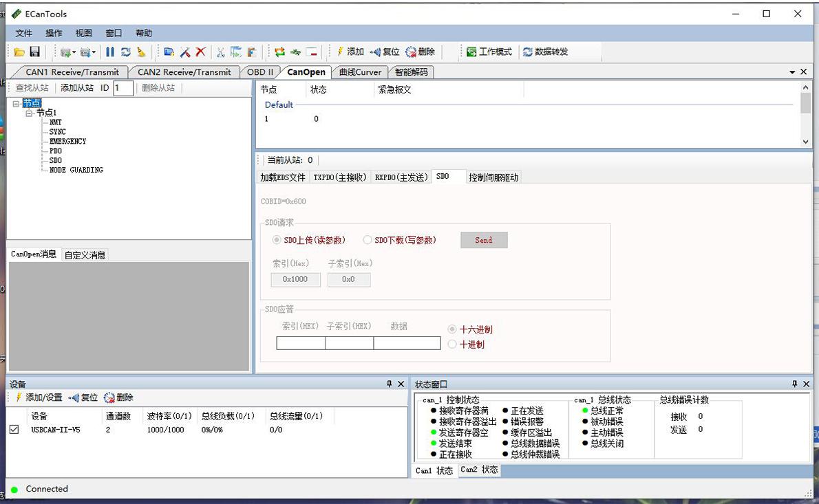819x504 pixels.
Task: Click 添加/设置 in the device panel
Action: (39, 397)
